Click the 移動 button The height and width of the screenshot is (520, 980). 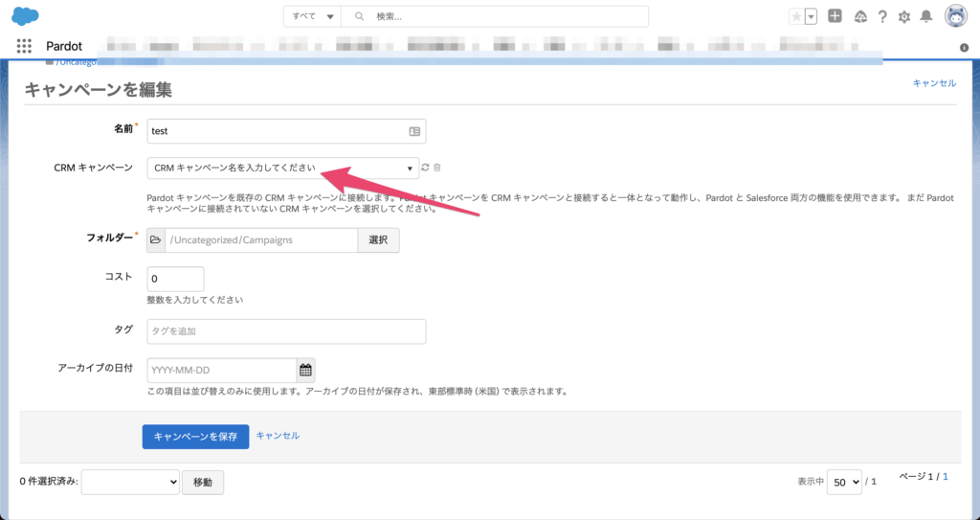(x=203, y=482)
